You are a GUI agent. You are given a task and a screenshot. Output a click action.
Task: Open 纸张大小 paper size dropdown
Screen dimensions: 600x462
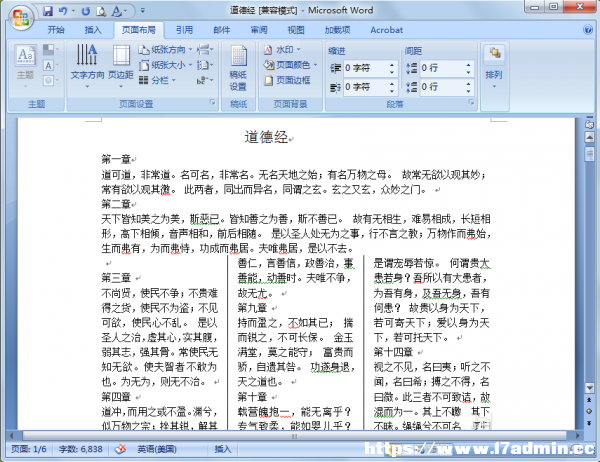pos(165,65)
